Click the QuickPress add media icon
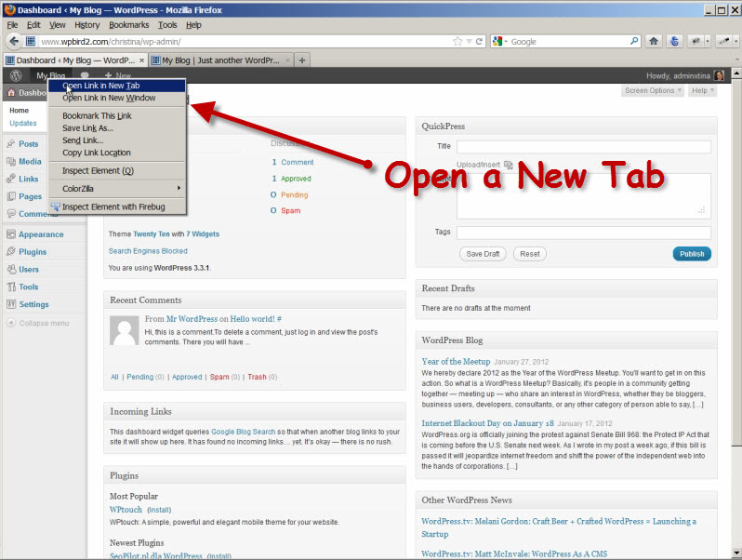 tap(509, 165)
